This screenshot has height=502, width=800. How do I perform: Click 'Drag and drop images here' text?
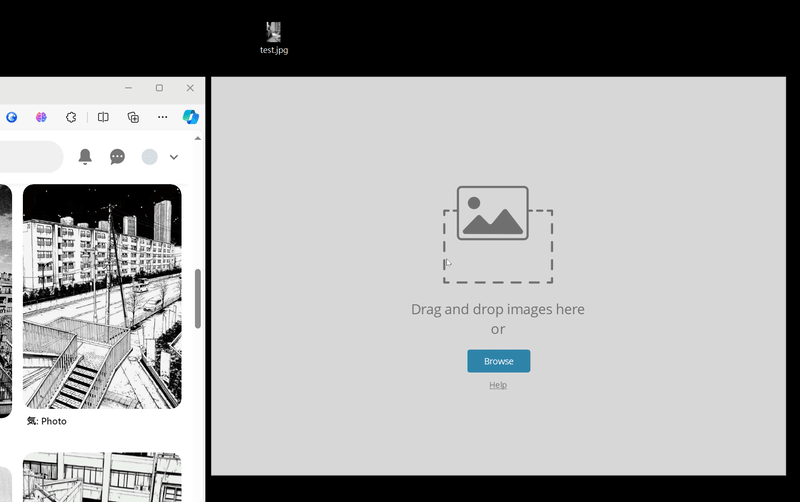coord(497,309)
